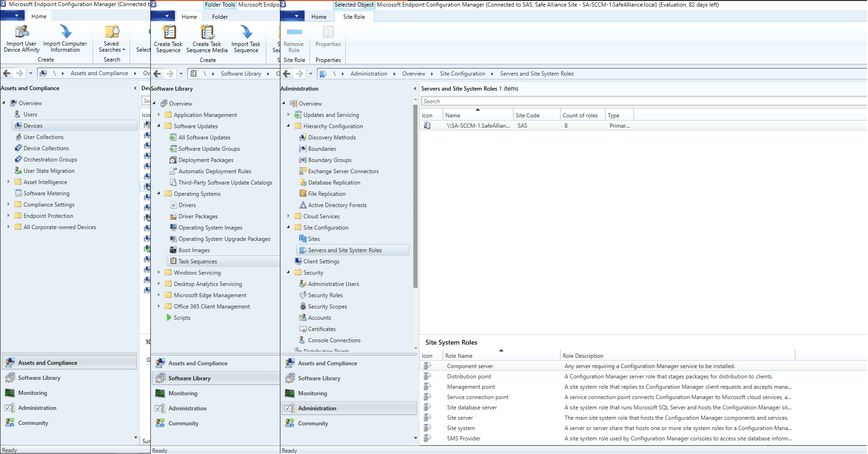The height and width of the screenshot is (454, 868).
Task: Click the Community workspace button
Action: tap(313, 423)
